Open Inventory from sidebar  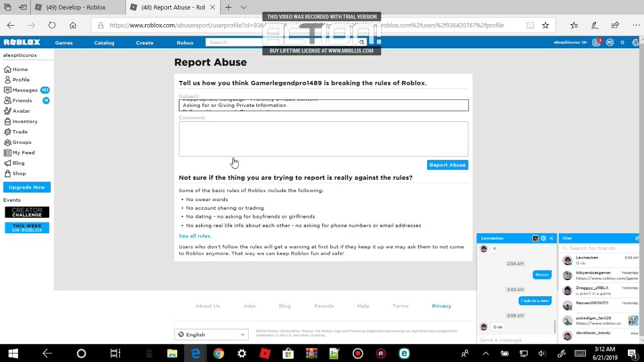(21, 121)
